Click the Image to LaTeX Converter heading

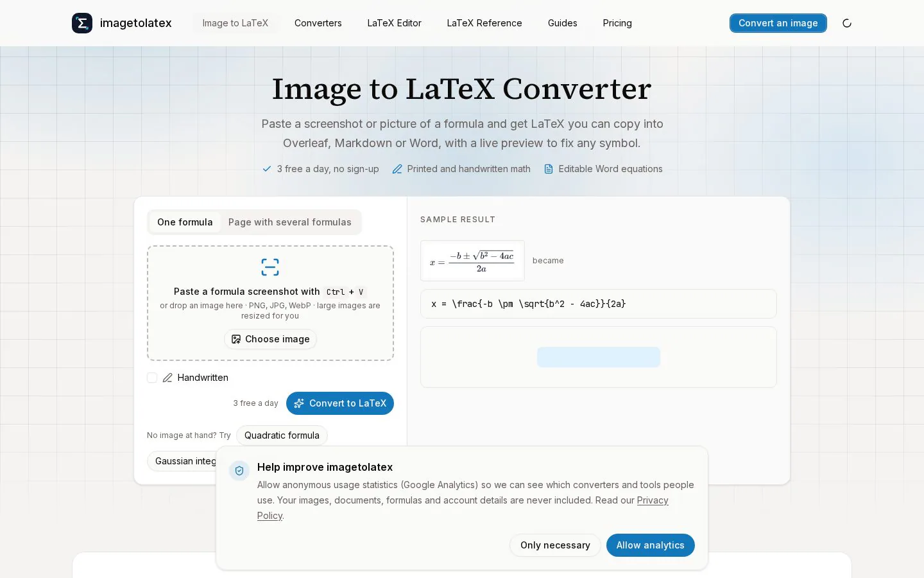(462, 89)
